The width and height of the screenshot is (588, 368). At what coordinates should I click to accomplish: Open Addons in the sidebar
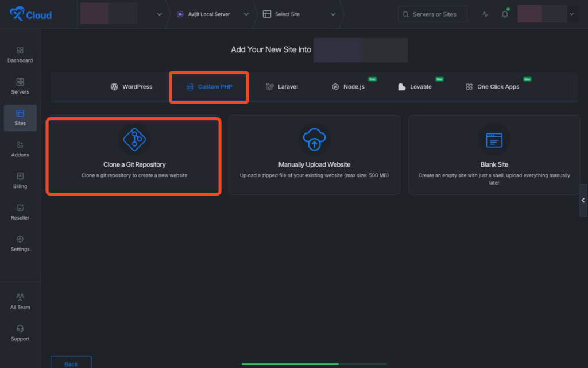(20, 149)
